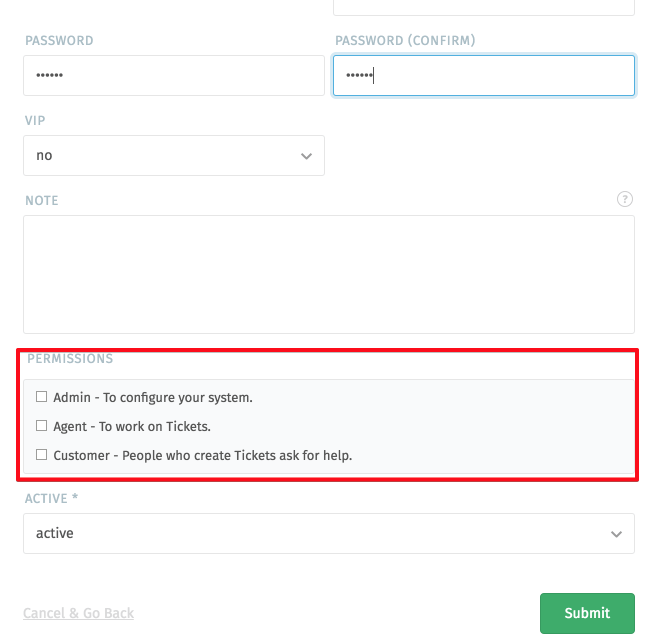Click the Cancel & Go Back link
The width and height of the screenshot is (654, 638).
tap(78, 613)
